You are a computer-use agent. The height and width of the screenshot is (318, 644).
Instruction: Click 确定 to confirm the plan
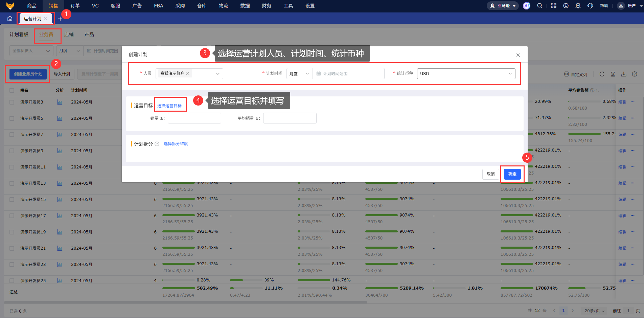pyautogui.click(x=512, y=174)
